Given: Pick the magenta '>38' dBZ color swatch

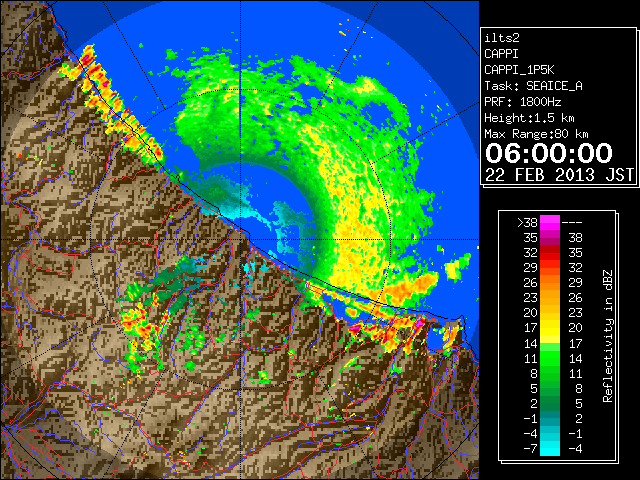Looking at the screenshot, I should (550, 222).
